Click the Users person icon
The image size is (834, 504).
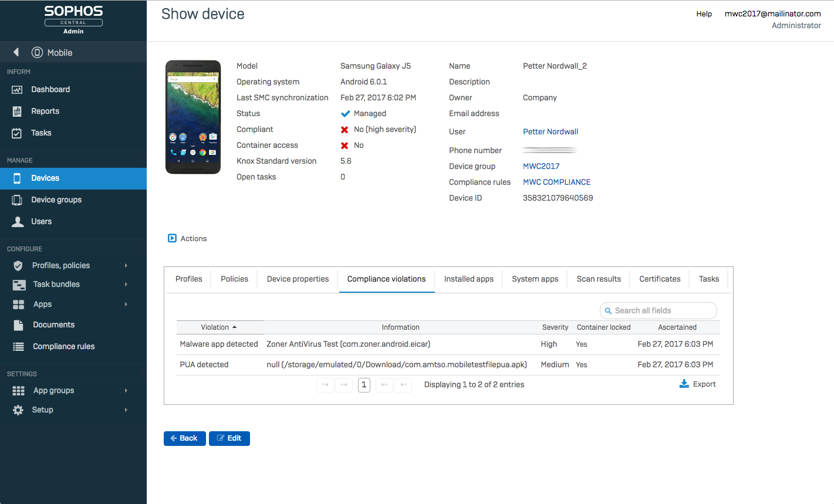(18, 222)
